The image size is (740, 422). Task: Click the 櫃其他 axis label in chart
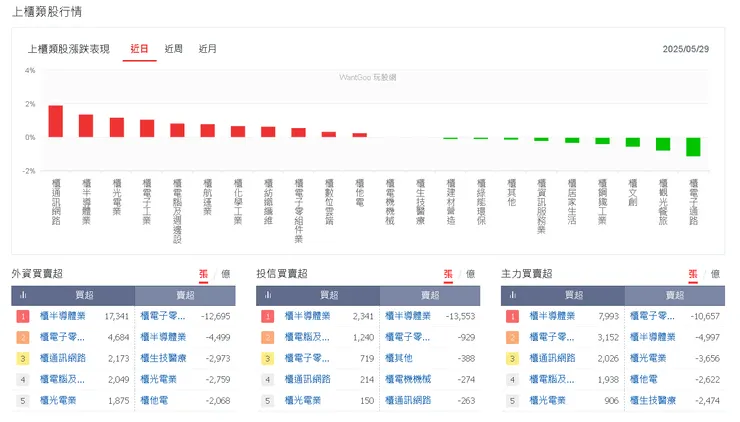511,193
